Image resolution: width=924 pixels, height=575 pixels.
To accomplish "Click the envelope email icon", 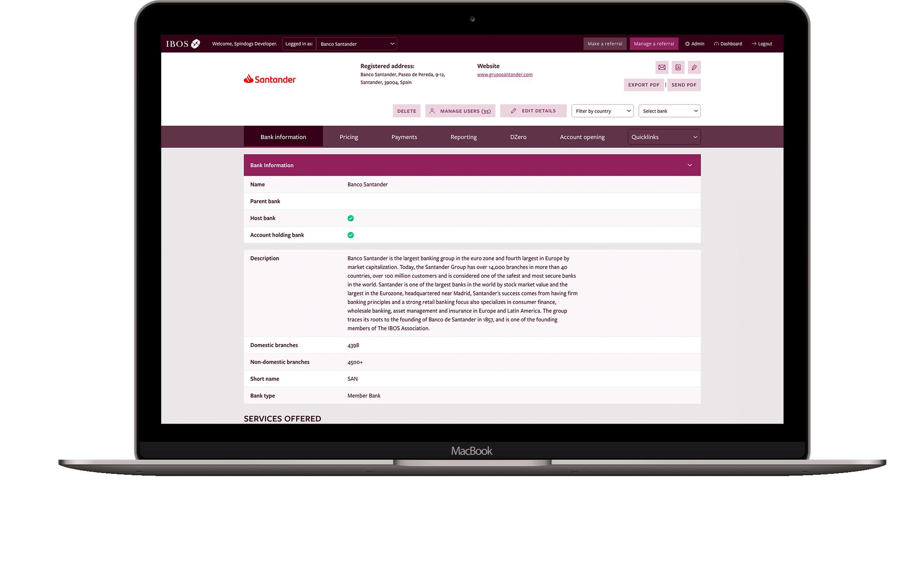I will [x=662, y=67].
